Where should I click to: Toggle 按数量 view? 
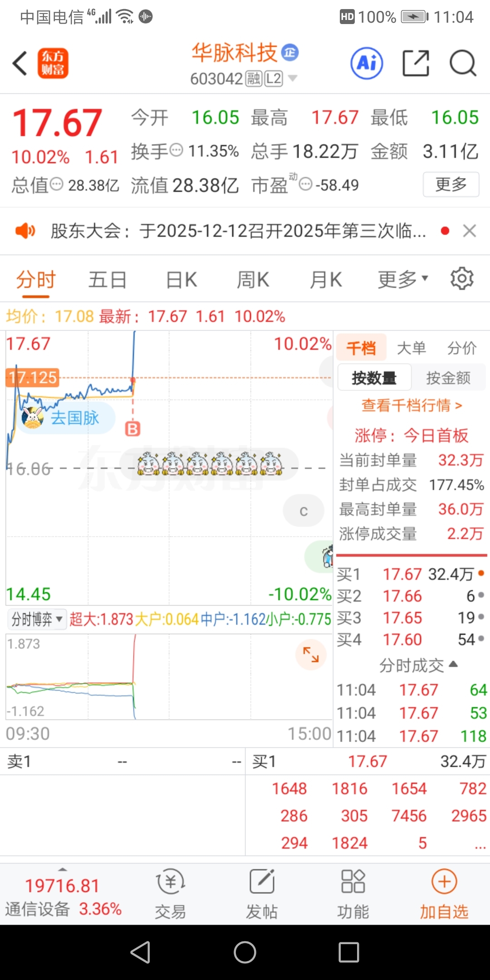[x=374, y=377]
